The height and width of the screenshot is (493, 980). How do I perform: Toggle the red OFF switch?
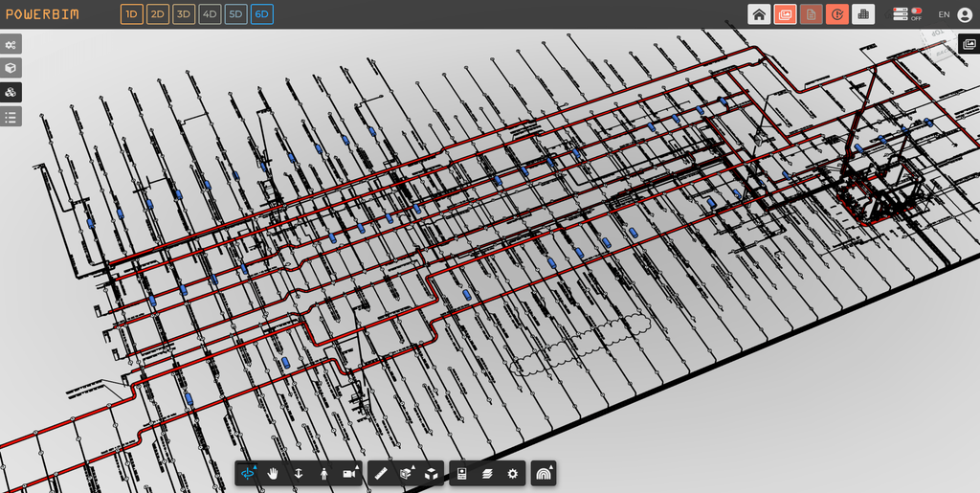(x=916, y=11)
